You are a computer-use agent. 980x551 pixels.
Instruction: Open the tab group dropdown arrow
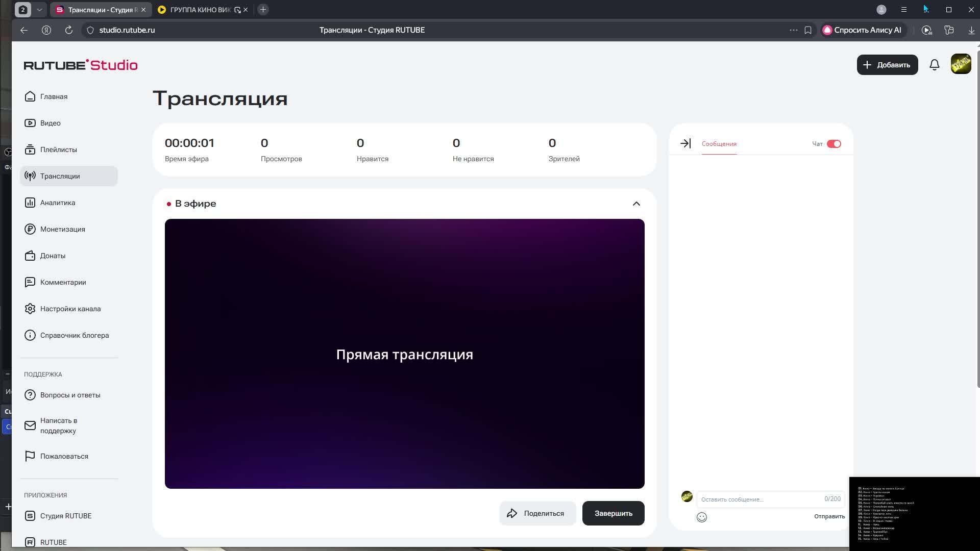coord(39,10)
